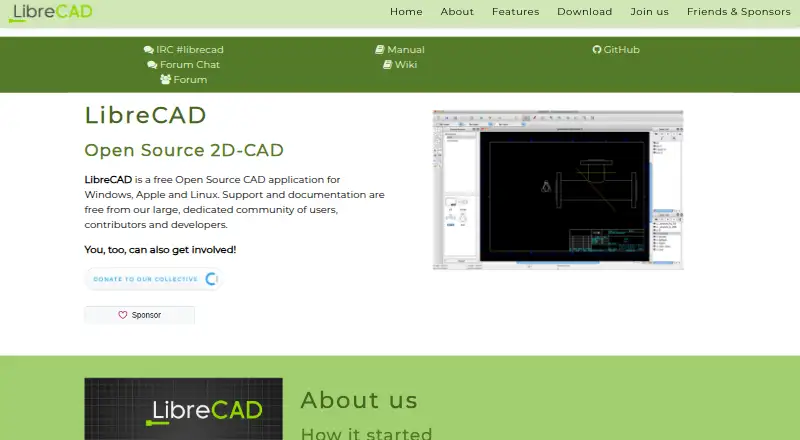
Task: Click the How it started subheading
Action: pyautogui.click(x=366, y=433)
